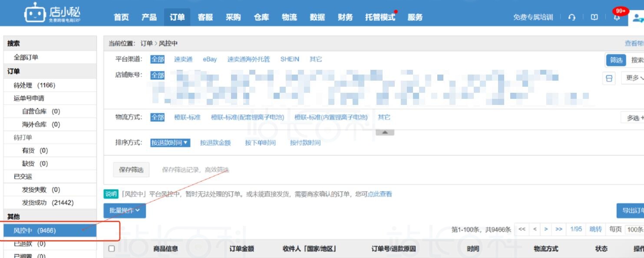Viewport: 644px width, 258px height.
Task: Open the 财务 top menu
Action: (345, 17)
